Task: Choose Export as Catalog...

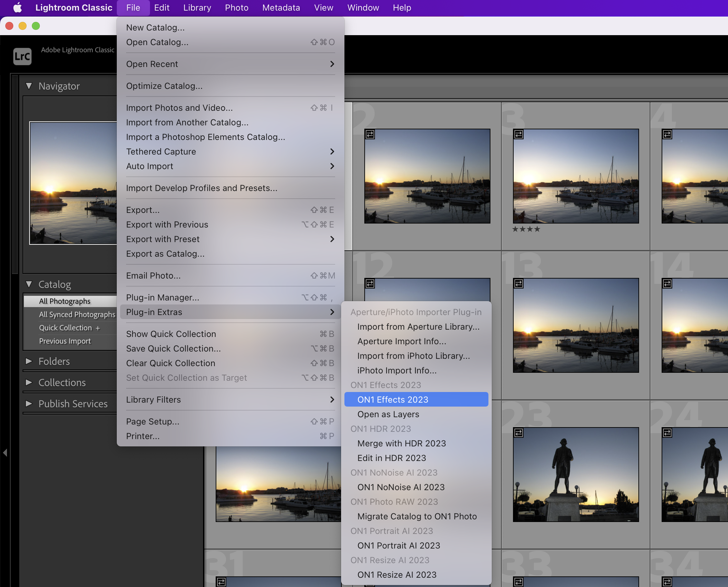Action: (230, 254)
